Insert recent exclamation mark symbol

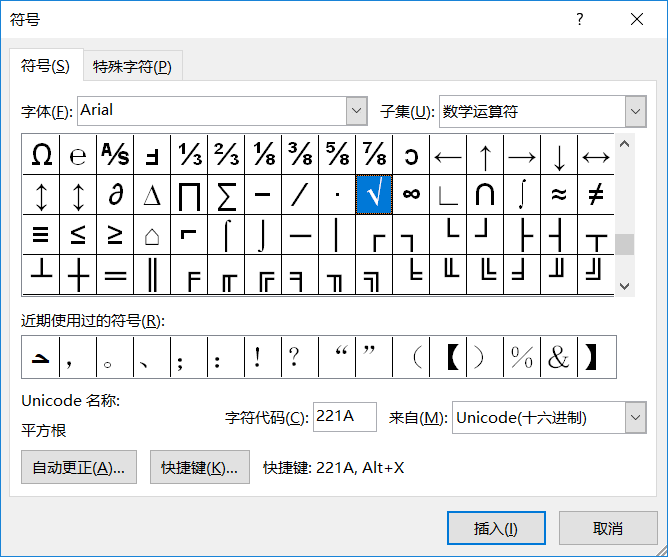click(263, 357)
